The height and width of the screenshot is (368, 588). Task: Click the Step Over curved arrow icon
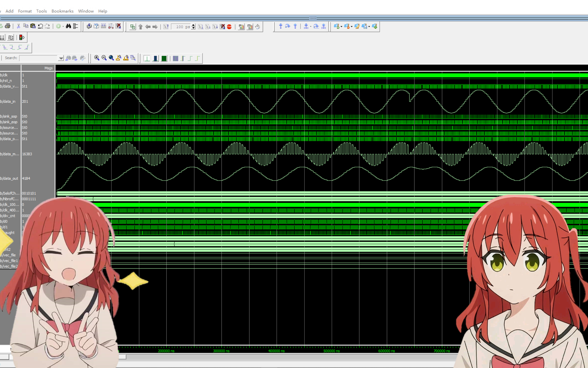click(x=288, y=26)
